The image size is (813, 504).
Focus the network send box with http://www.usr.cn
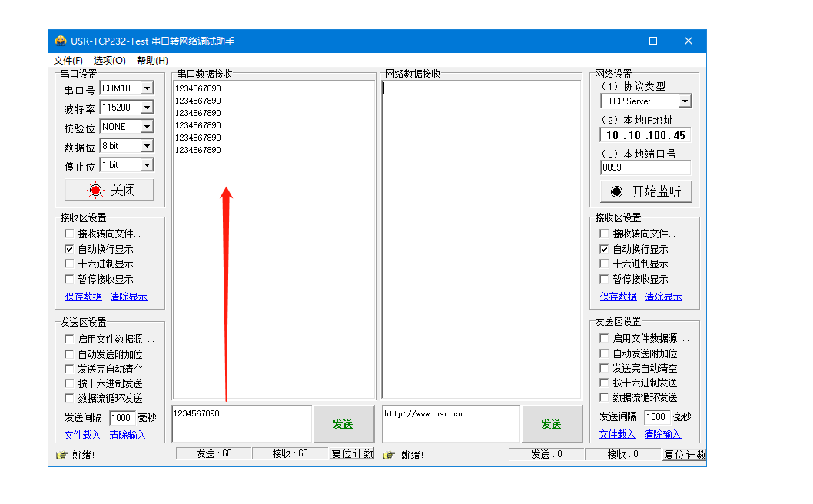pyautogui.click(x=450, y=424)
